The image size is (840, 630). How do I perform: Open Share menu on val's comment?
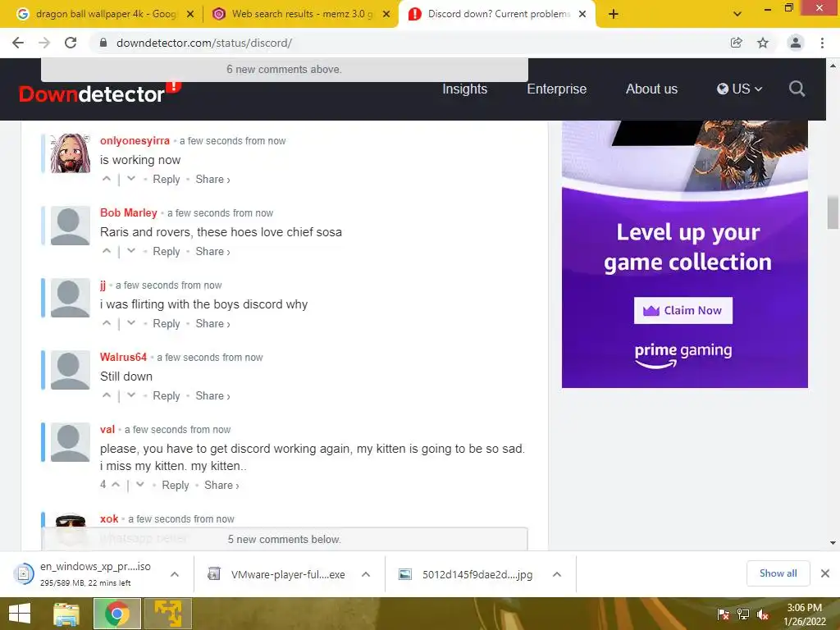(221, 486)
